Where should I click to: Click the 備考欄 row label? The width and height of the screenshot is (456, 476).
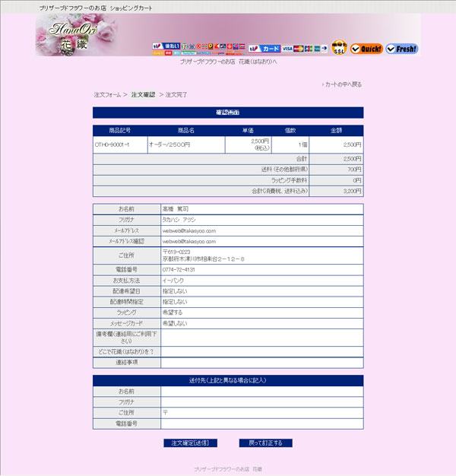coord(126,338)
